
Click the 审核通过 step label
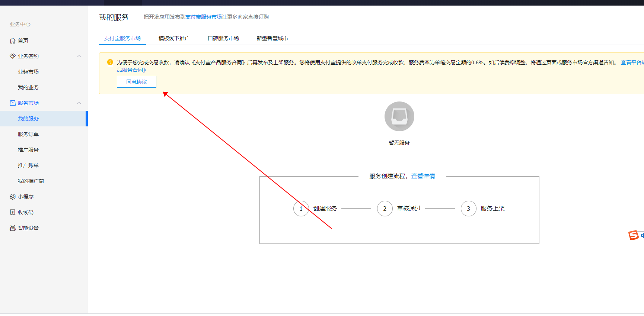(x=409, y=209)
